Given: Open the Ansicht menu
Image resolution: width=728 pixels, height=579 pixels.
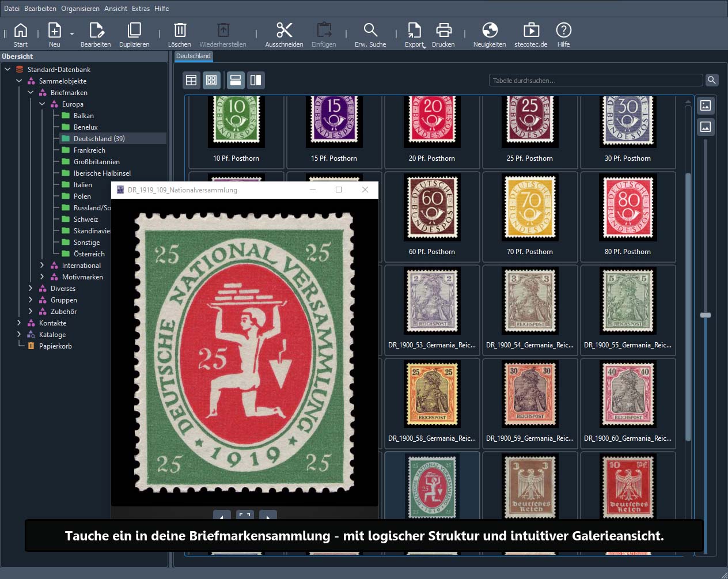Looking at the screenshot, I should tap(116, 9).
